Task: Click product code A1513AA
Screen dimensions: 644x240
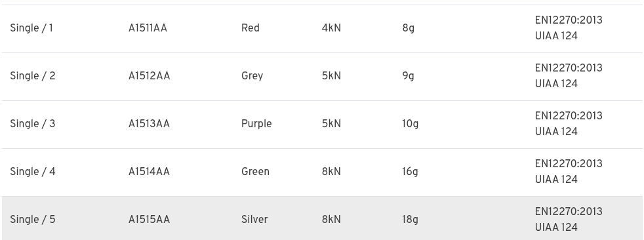Action: pos(149,124)
